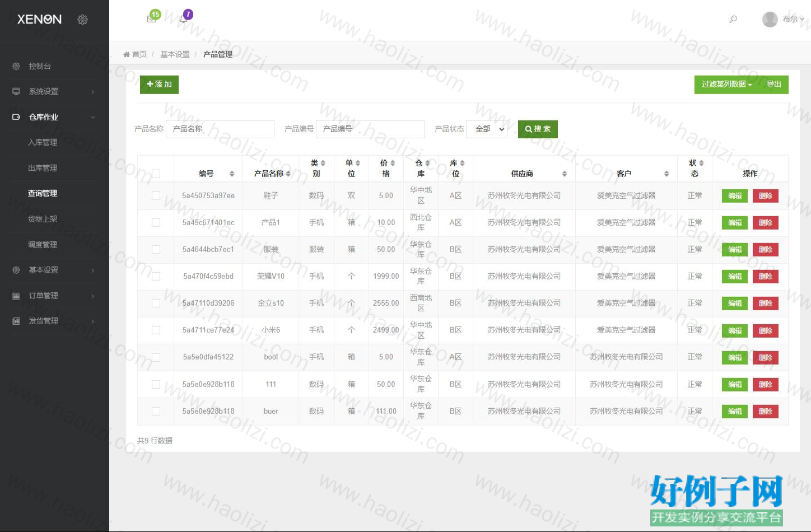The height and width of the screenshot is (532, 811).
Task: Open 出库管理 submenu item
Action: click(x=43, y=168)
